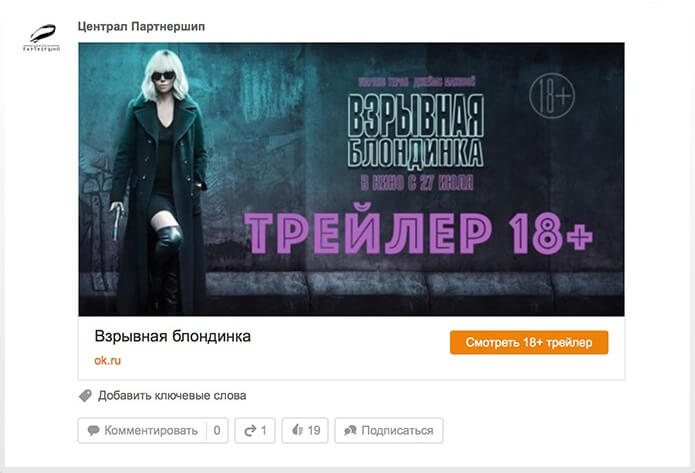Follow the orange ok.ru link

(x=107, y=360)
